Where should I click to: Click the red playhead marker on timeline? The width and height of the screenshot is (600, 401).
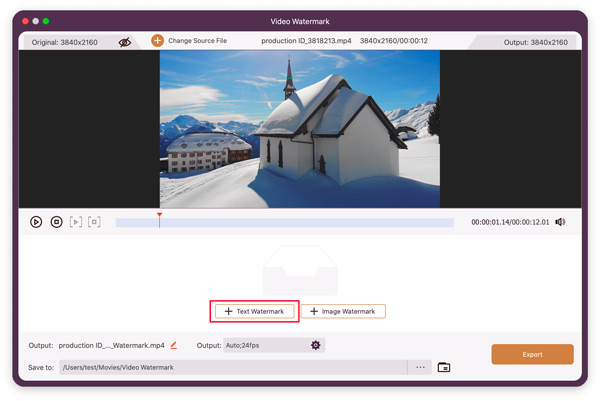coord(160,220)
